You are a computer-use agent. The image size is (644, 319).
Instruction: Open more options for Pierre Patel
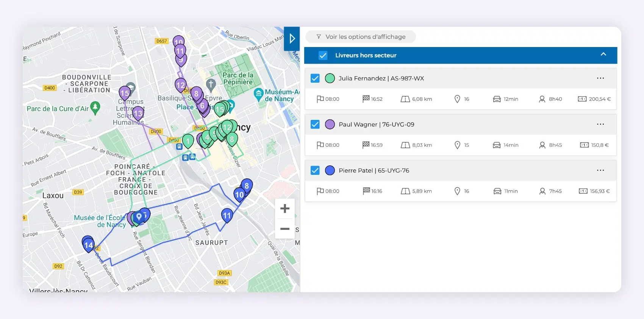(x=600, y=170)
